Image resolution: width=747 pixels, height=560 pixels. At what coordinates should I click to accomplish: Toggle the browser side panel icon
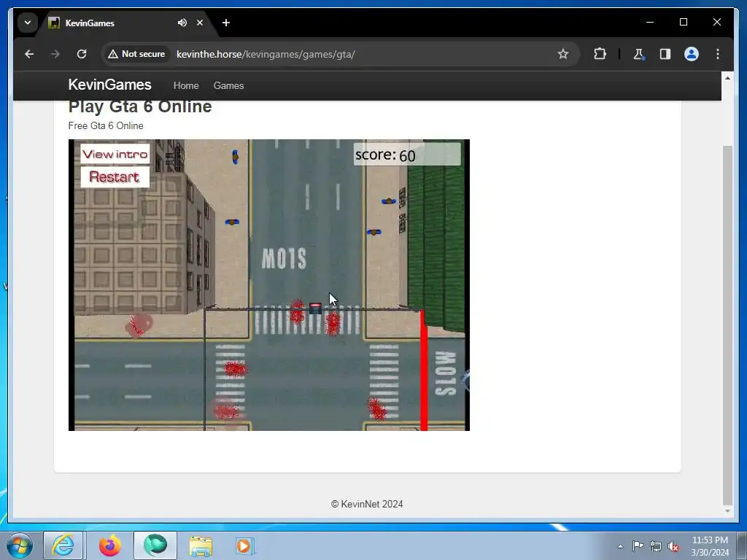(x=665, y=54)
